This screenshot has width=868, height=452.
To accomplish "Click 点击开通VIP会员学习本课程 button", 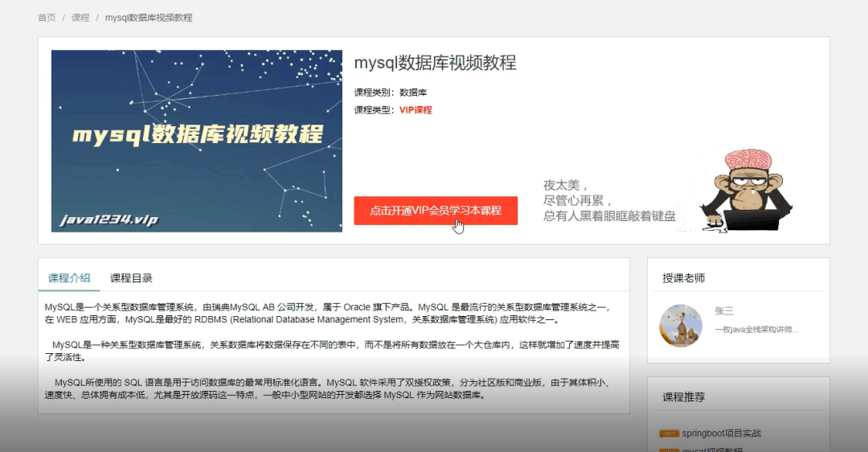I will (436, 211).
